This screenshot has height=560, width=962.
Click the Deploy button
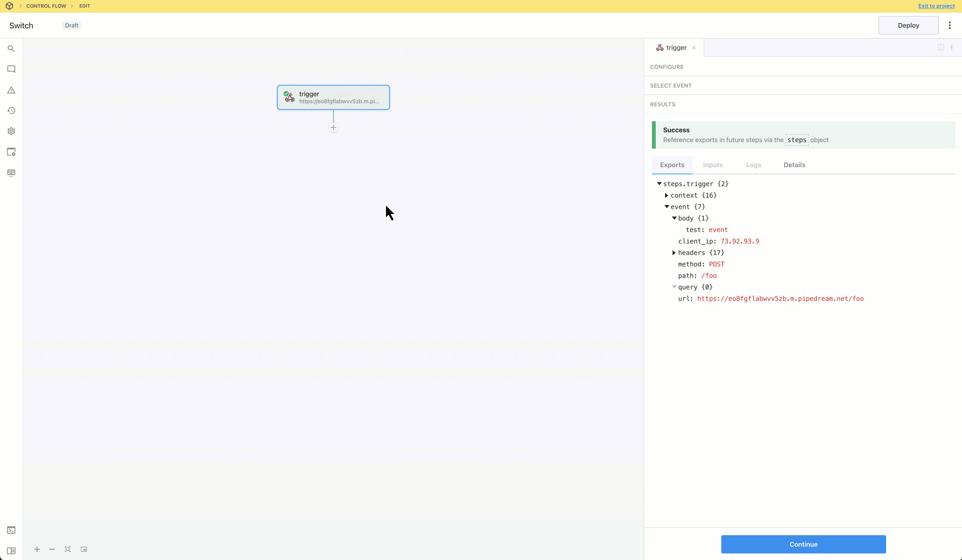coord(908,25)
